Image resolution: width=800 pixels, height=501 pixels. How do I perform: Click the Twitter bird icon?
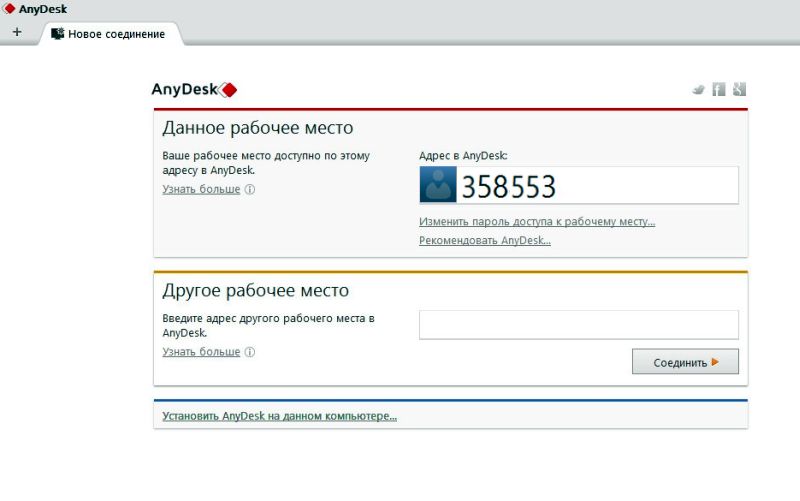698,89
